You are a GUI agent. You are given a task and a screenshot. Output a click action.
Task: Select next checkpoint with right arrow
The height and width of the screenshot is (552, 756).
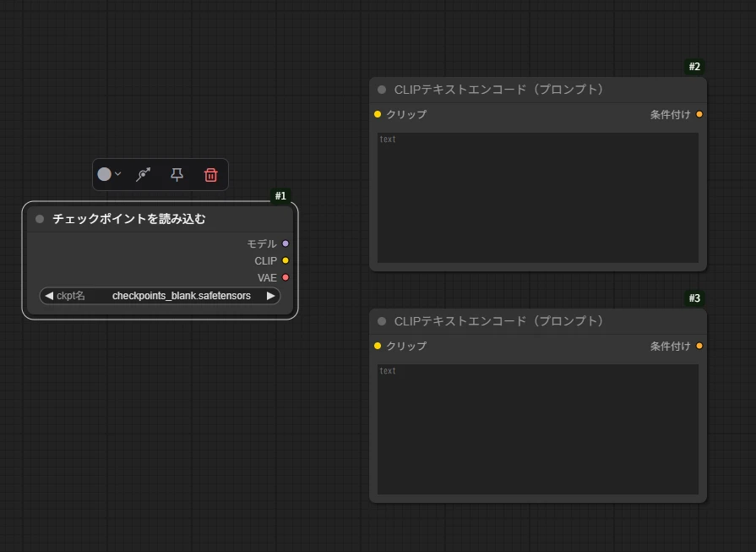pyautogui.click(x=270, y=296)
